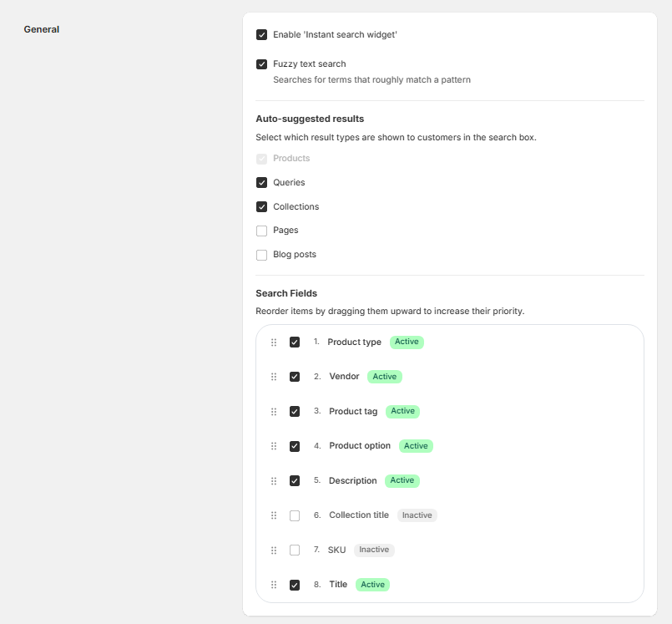672x624 pixels.
Task: Uncheck Fuzzy text search option
Action: pyautogui.click(x=262, y=64)
